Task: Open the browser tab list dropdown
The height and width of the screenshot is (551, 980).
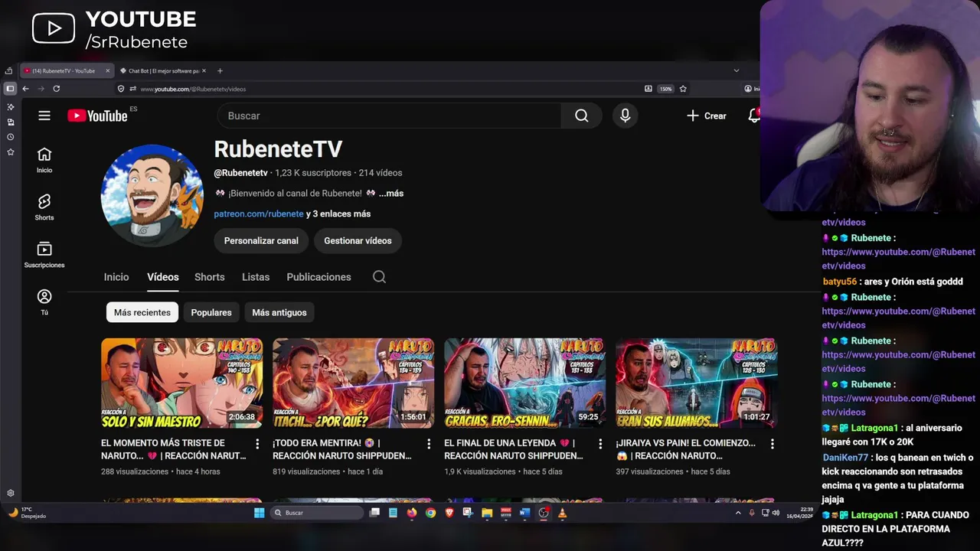Action: pyautogui.click(x=737, y=70)
